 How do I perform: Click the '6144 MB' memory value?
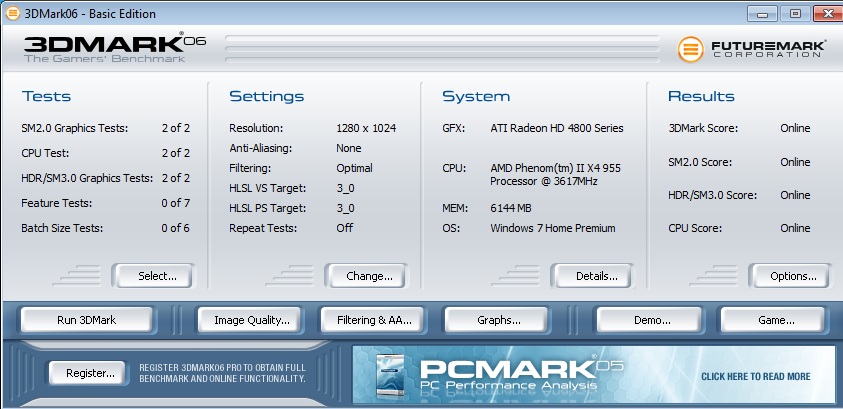pos(511,208)
